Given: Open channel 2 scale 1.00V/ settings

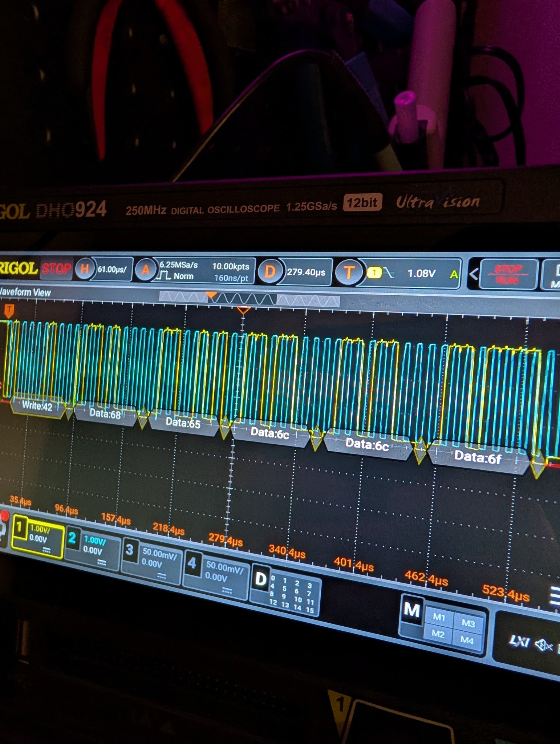Looking at the screenshot, I should click(95, 540).
